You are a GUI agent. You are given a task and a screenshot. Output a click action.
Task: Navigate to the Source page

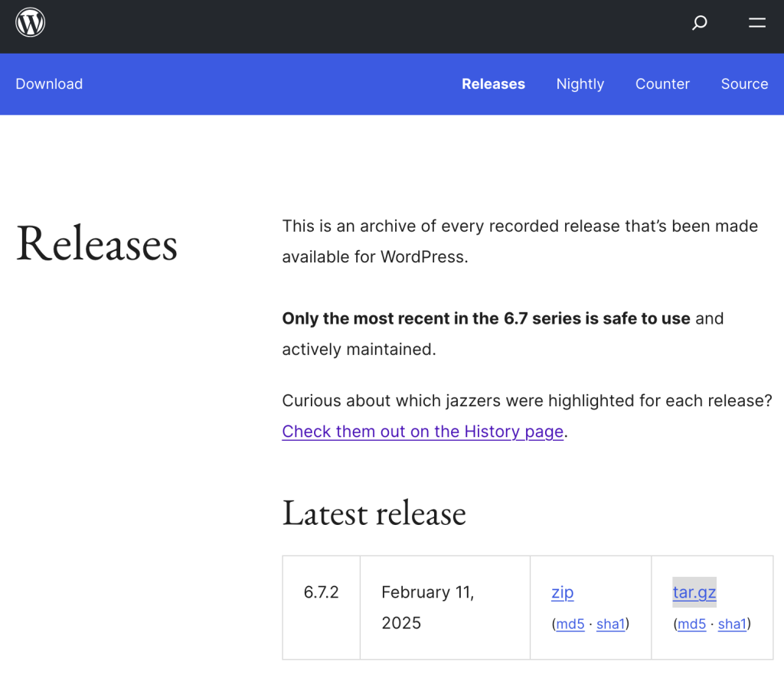[x=744, y=84]
